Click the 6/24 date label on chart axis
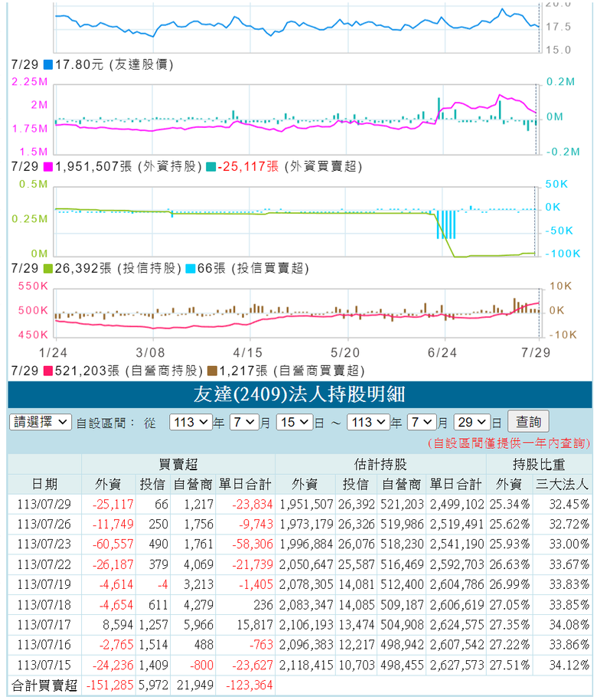 click(442, 352)
